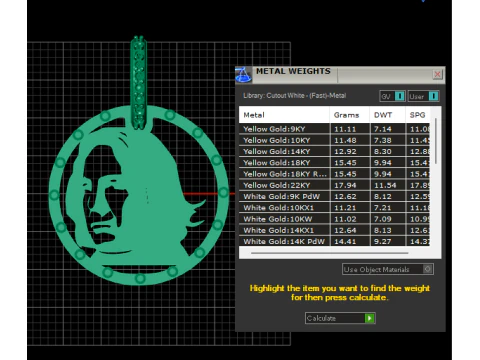The image size is (480, 360).
Task: Click the SPG column header
Action: 418,115
